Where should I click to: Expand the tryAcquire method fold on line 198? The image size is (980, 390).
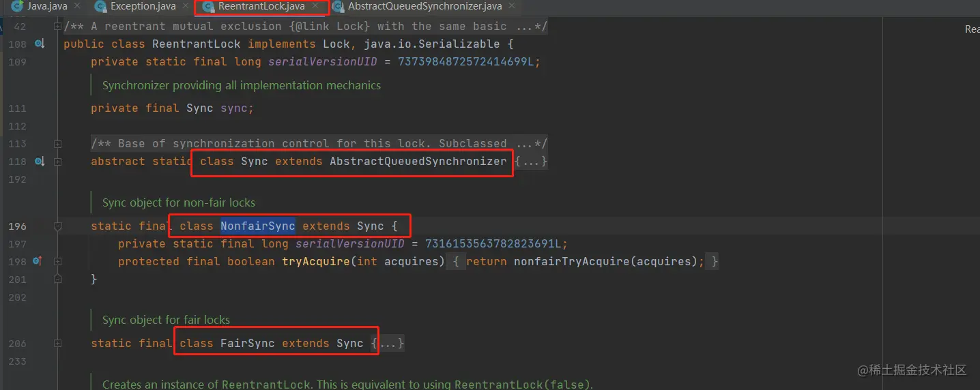click(x=58, y=261)
